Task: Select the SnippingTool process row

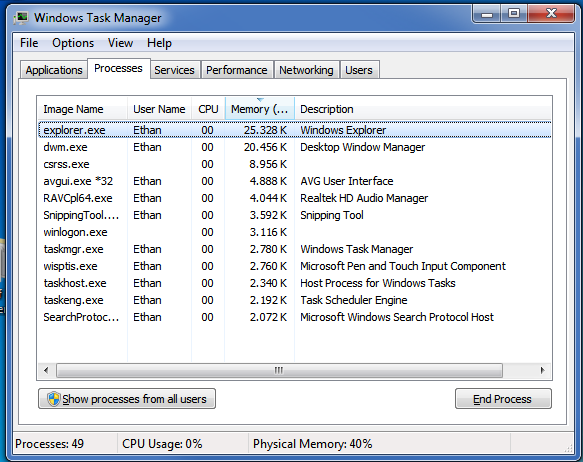Action: pyautogui.click(x=294, y=215)
